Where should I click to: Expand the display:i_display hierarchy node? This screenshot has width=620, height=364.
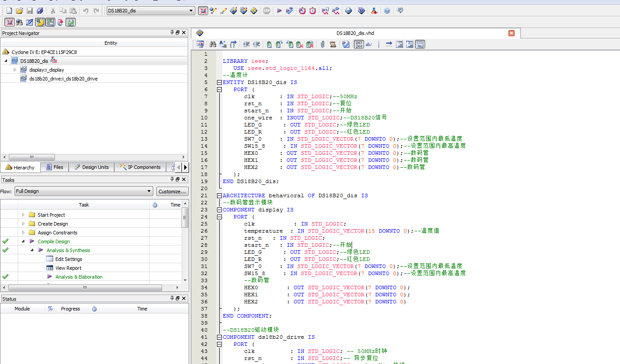[x=15, y=69]
